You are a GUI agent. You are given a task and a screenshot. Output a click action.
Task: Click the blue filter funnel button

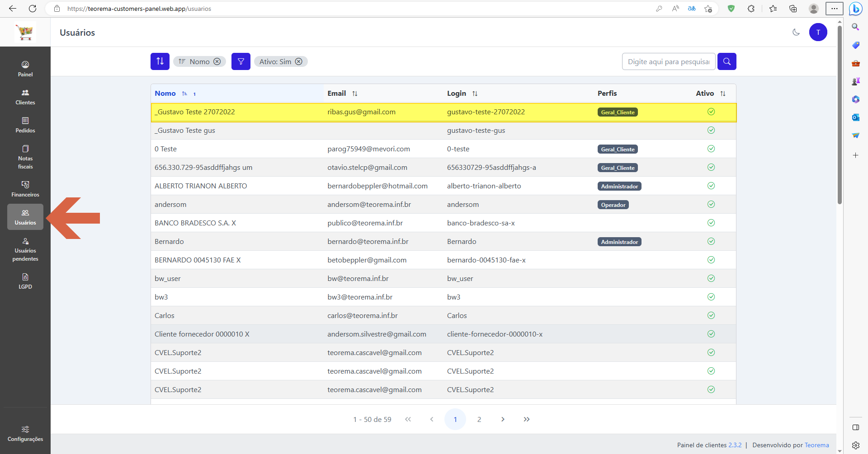tap(241, 61)
